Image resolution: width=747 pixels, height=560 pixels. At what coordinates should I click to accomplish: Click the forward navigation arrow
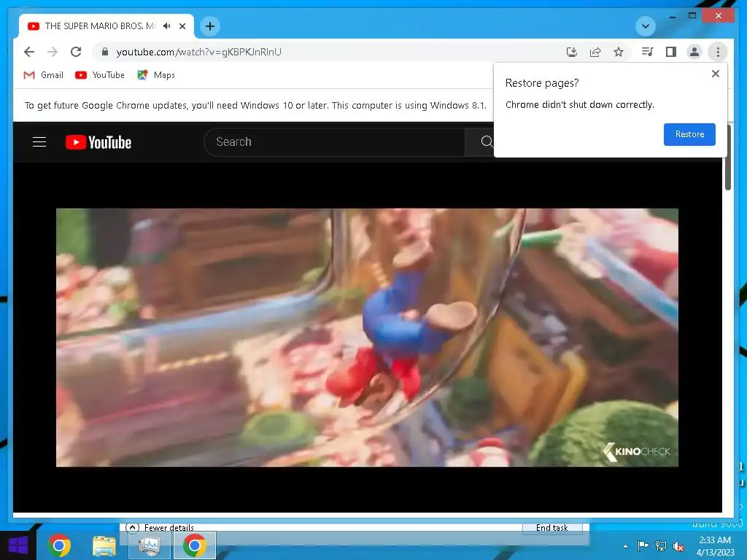coord(53,52)
